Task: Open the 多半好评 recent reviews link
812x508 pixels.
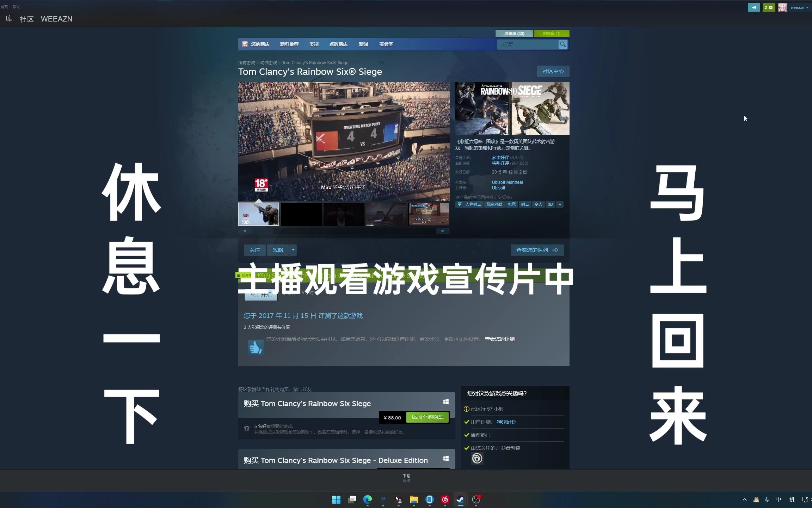Action: point(500,158)
